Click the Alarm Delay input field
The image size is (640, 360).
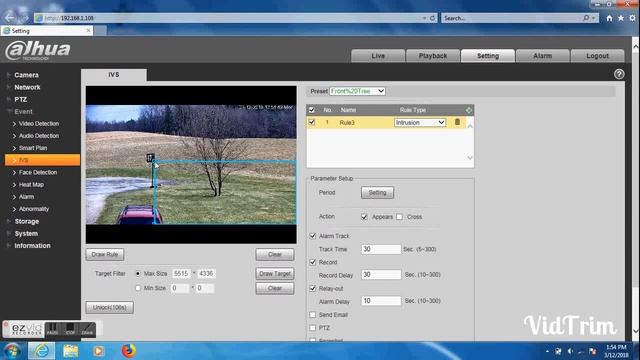pyautogui.click(x=381, y=301)
